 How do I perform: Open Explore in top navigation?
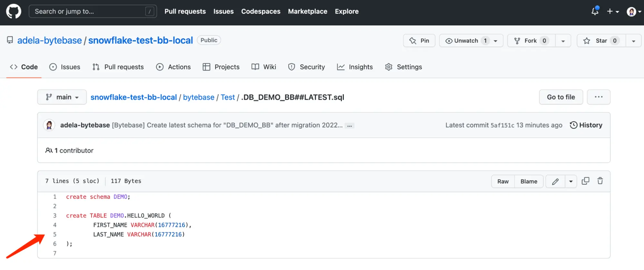347,11
